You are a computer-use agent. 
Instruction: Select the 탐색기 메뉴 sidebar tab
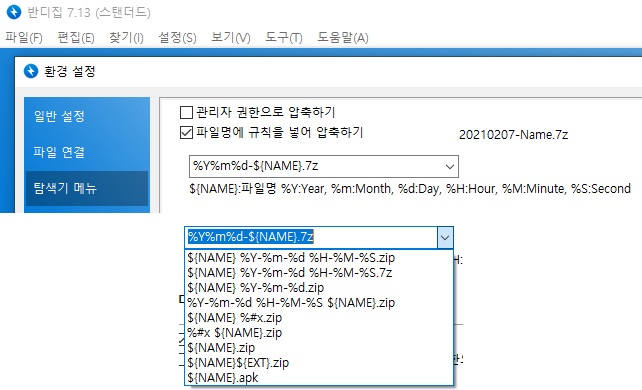(x=87, y=188)
